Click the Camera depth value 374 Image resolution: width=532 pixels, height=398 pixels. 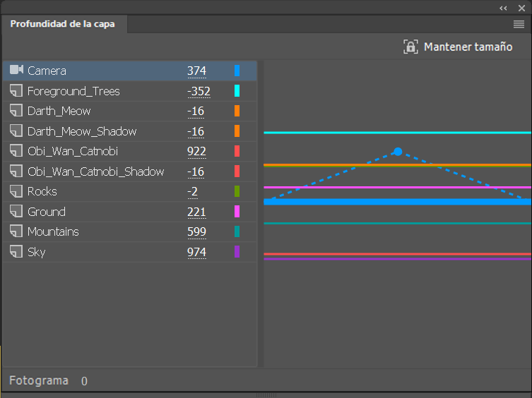point(196,71)
